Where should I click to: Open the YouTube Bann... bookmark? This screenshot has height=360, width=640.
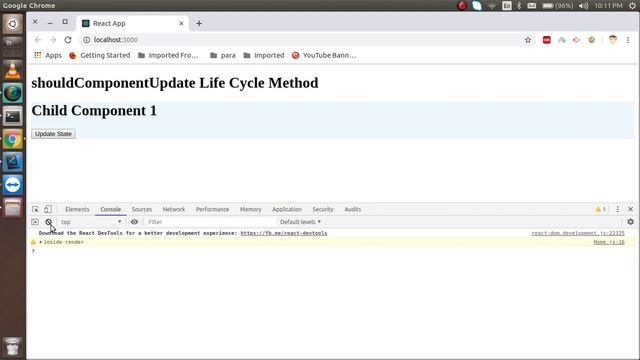pyautogui.click(x=324, y=56)
